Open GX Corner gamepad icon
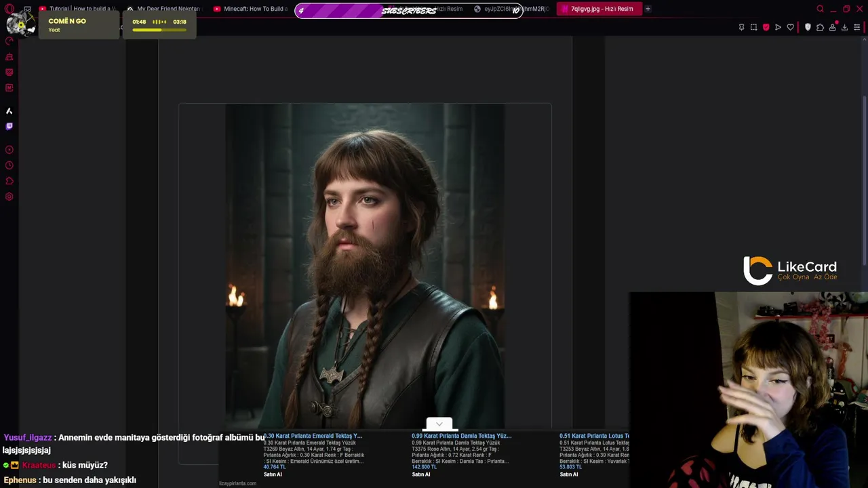This screenshot has width=868, height=488. [27, 9]
